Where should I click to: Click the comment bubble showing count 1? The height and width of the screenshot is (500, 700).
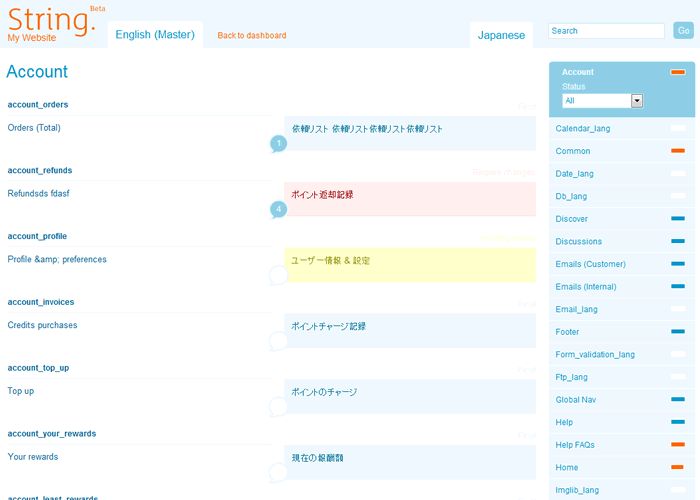[278, 144]
